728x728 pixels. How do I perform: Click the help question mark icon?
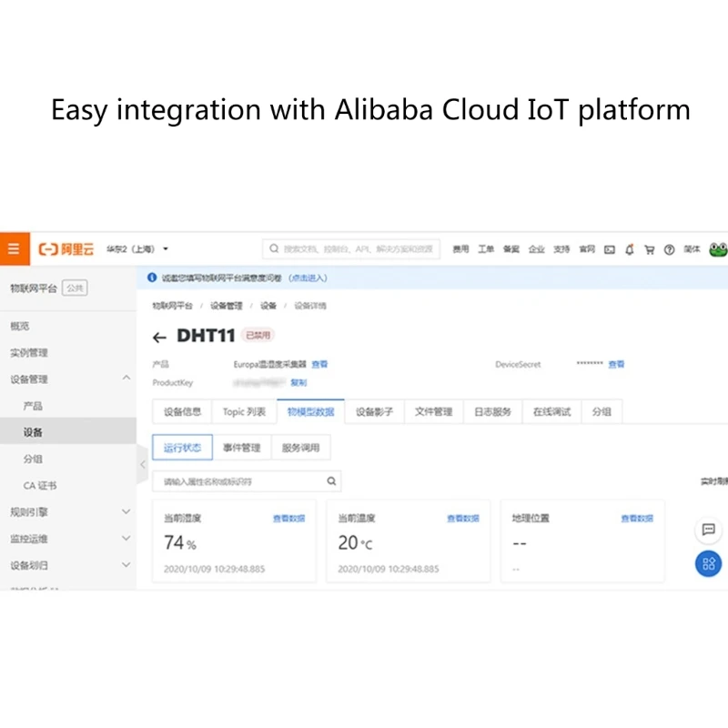point(669,249)
